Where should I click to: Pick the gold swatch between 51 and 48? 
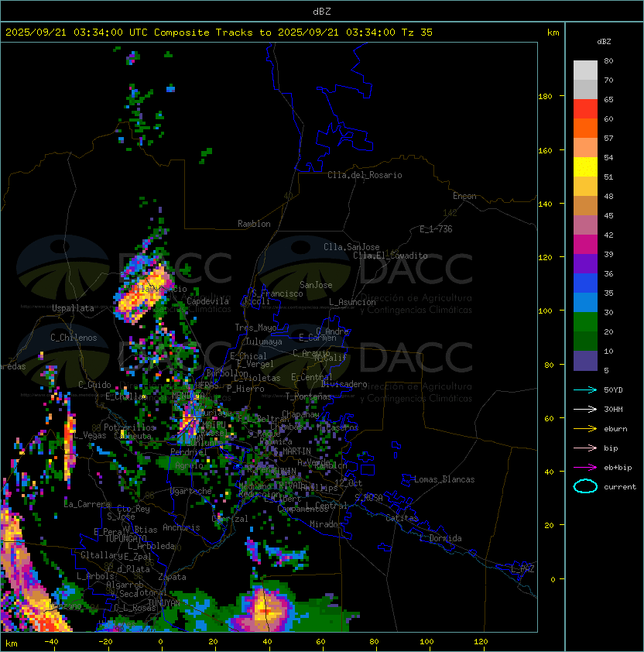click(x=585, y=187)
